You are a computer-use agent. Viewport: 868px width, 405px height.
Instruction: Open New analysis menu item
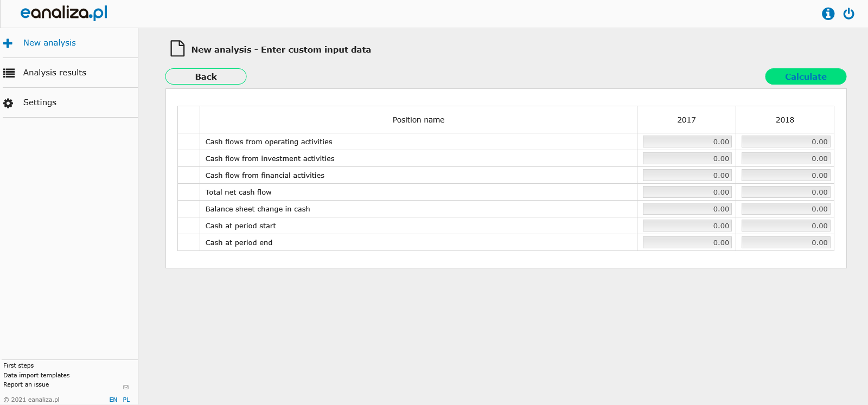pos(49,43)
